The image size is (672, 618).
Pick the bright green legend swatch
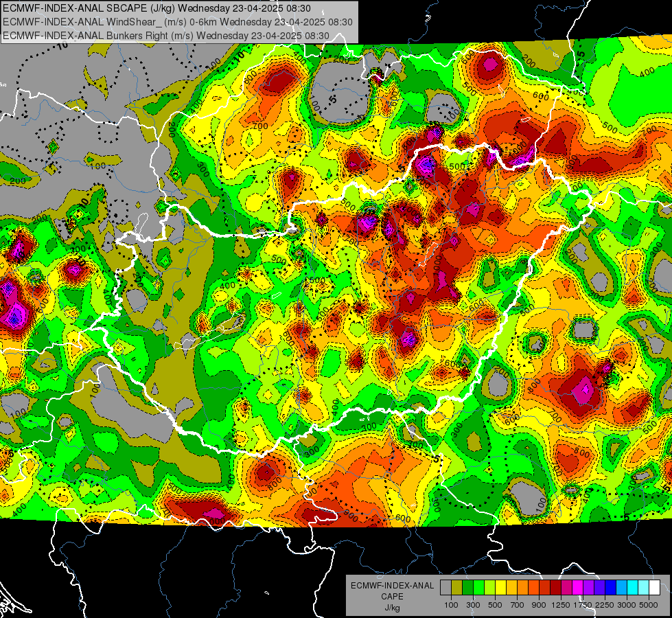[478, 588]
